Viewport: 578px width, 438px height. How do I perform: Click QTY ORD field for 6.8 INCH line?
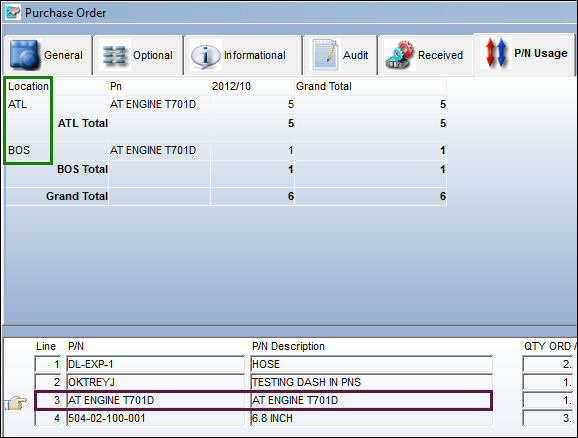[x=548, y=418]
